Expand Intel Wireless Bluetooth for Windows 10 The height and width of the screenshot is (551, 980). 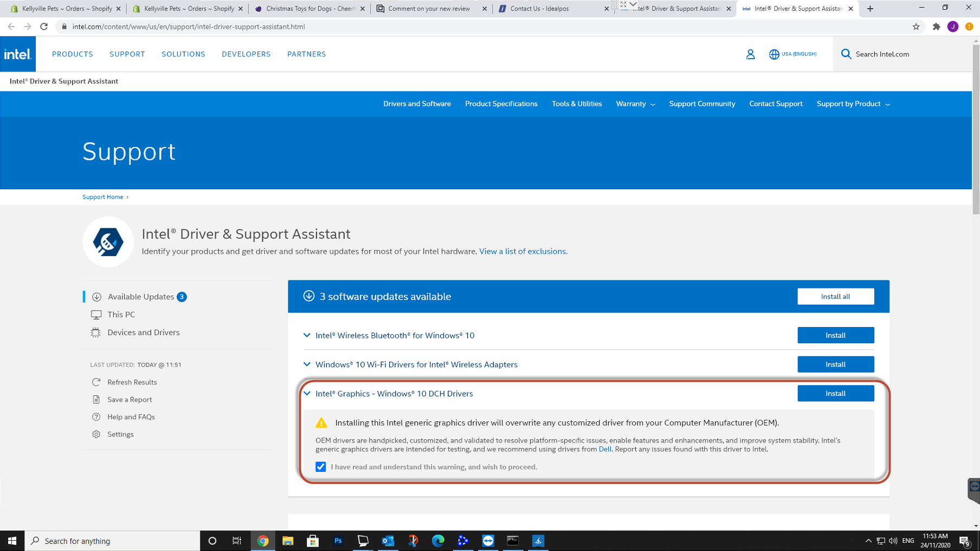pyautogui.click(x=307, y=335)
